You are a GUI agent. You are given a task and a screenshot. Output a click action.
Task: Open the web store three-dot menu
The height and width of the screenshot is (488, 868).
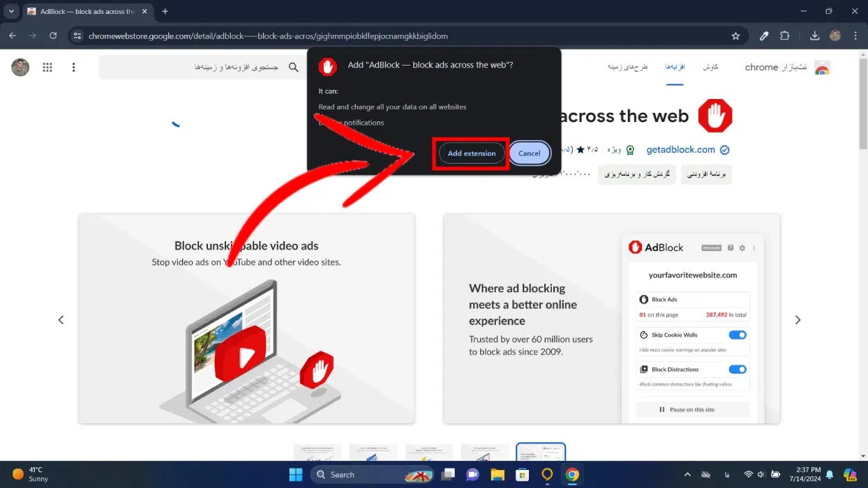73,68
